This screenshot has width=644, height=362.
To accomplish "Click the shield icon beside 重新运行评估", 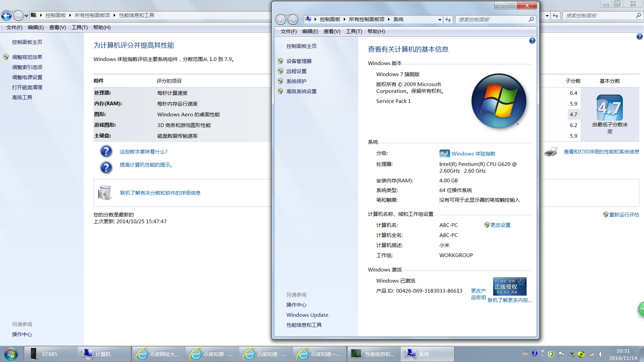I will [605, 215].
